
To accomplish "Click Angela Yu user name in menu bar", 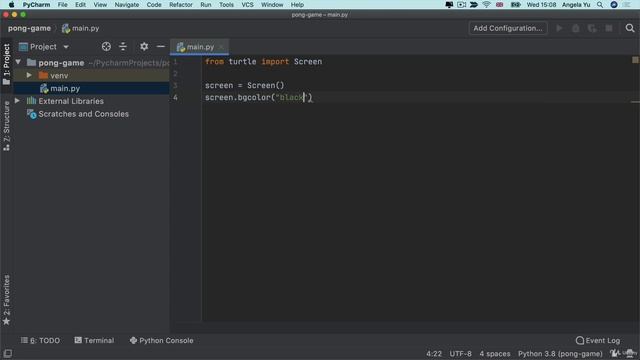I will pos(576,5).
